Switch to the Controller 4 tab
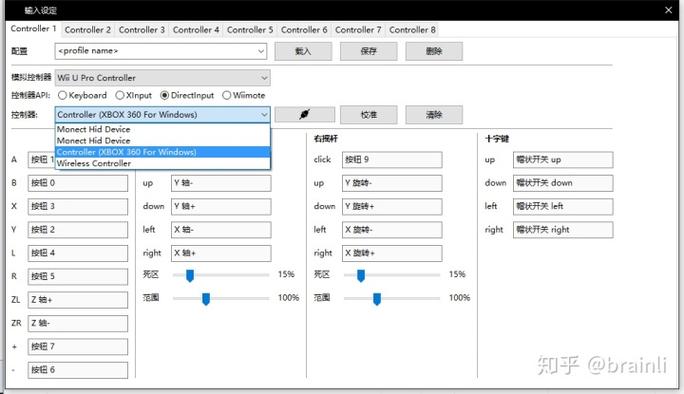Viewport: 684px width, 394px height. 195,30
